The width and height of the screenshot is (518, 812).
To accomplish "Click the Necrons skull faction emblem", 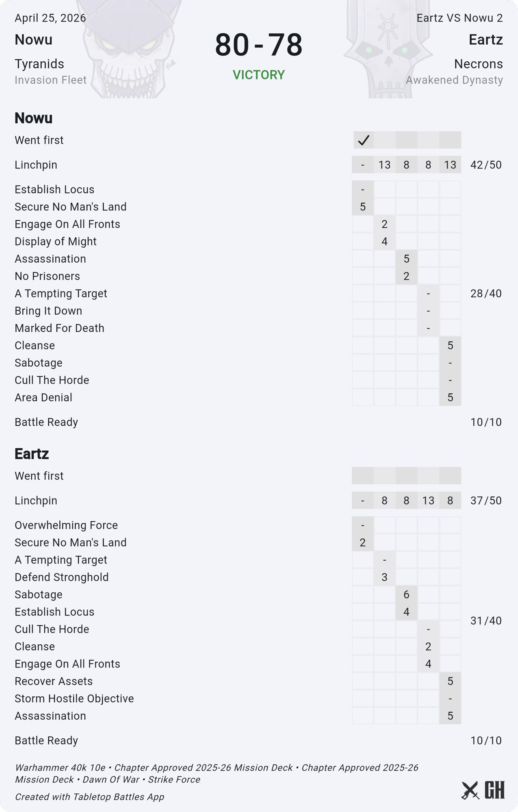I will [388, 49].
